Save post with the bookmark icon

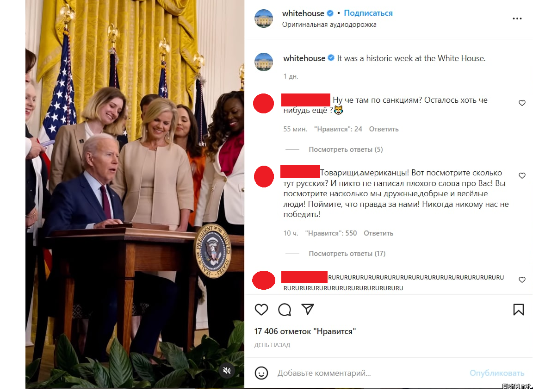(518, 309)
